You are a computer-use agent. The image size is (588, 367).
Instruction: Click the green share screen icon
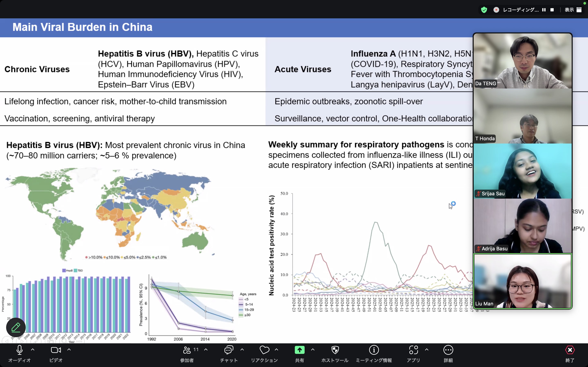[299, 350]
